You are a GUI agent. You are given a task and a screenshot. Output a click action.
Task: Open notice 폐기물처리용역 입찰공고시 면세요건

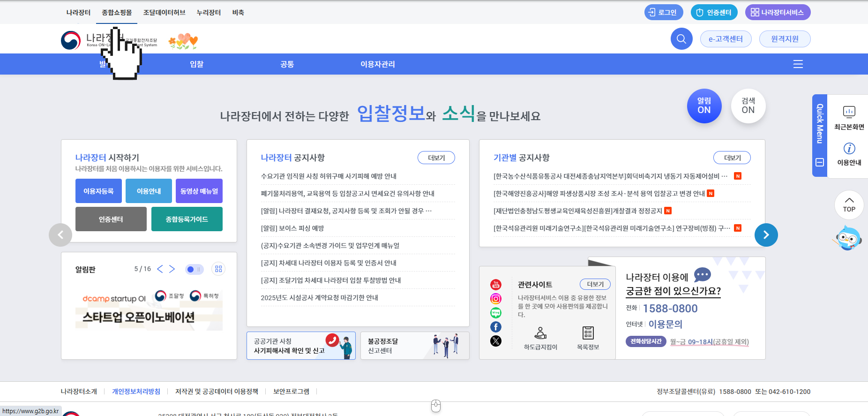click(x=348, y=194)
